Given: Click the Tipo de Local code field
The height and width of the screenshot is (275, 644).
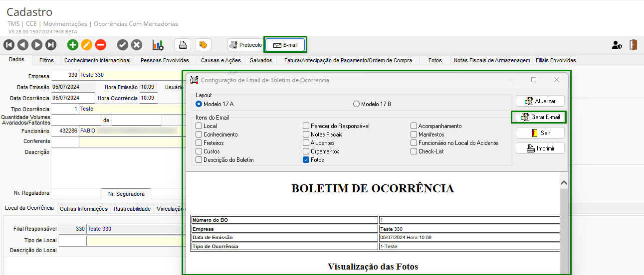Looking at the screenshot, I should tap(72, 241).
